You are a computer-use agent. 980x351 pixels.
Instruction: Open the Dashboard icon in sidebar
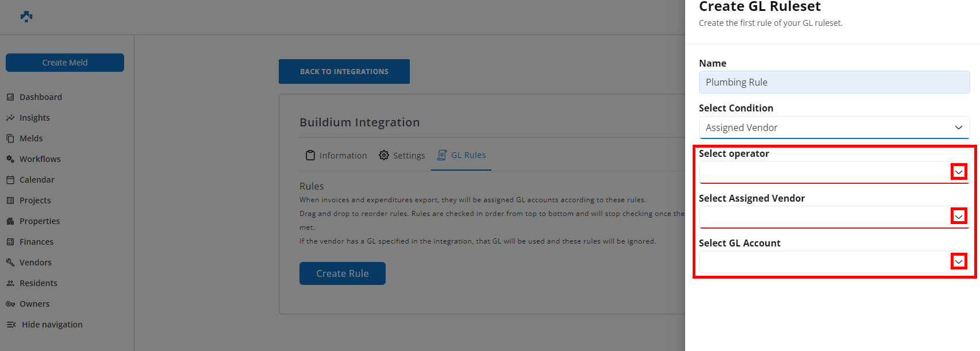point(10,97)
